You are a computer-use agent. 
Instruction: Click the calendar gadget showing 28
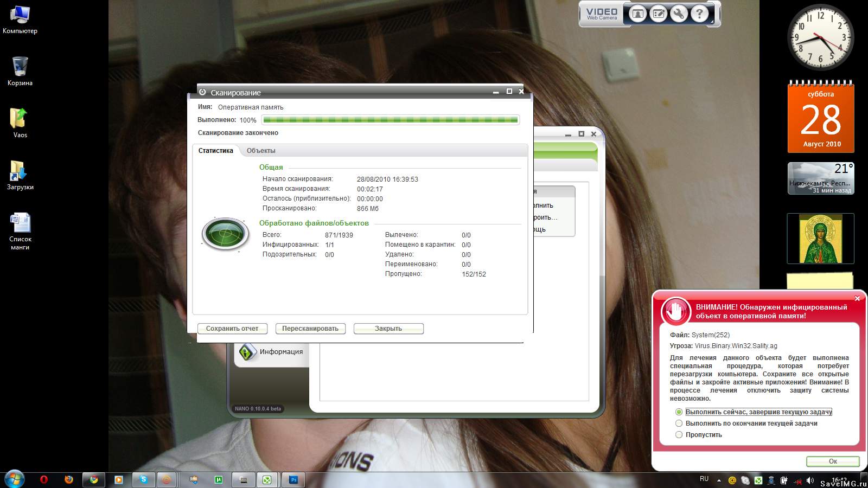821,117
